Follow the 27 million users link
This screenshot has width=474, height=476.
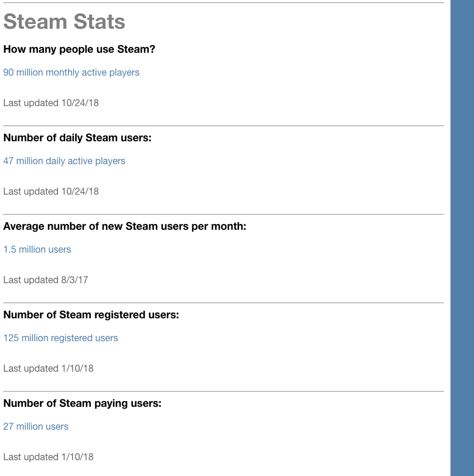pyautogui.click(x=36, y=427)
